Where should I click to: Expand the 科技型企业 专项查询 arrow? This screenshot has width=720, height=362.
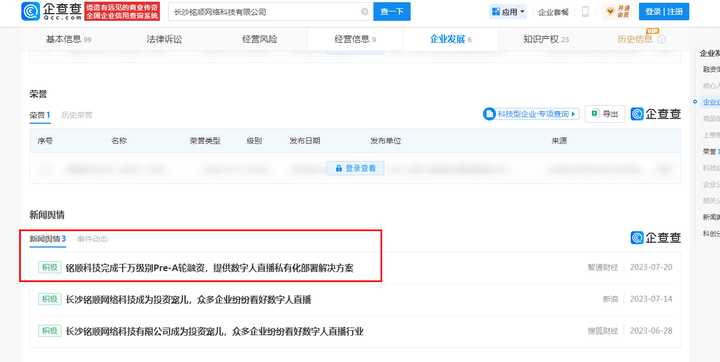click(x=573, y=114)
